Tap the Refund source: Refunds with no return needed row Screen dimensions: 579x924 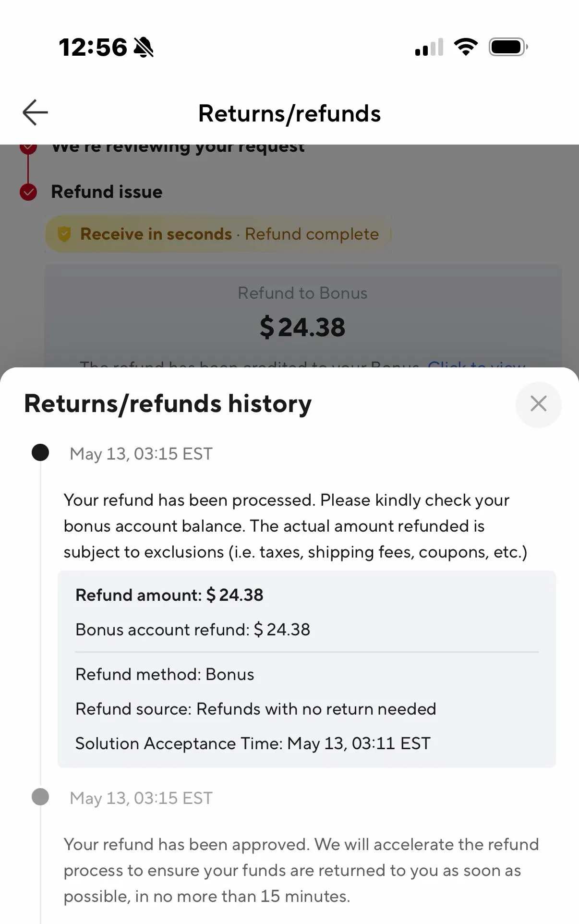pyautogui.click(x=256, y=709)
